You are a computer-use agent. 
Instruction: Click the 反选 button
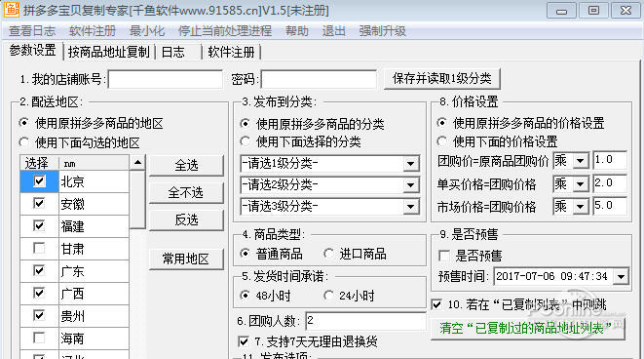pos(186,220)
